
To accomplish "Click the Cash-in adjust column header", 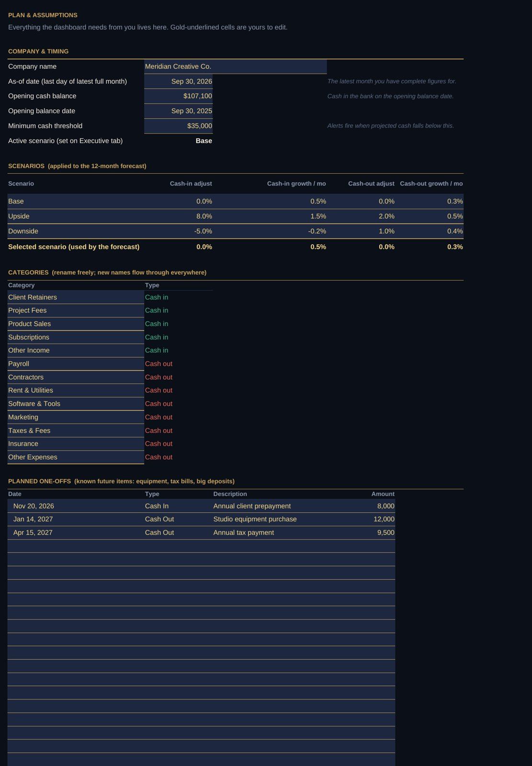I will click(191, 184).
